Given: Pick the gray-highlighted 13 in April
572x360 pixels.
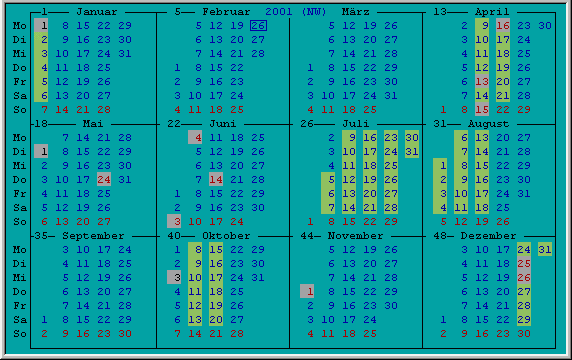Looking at the screenshot, I should [482, 82].
